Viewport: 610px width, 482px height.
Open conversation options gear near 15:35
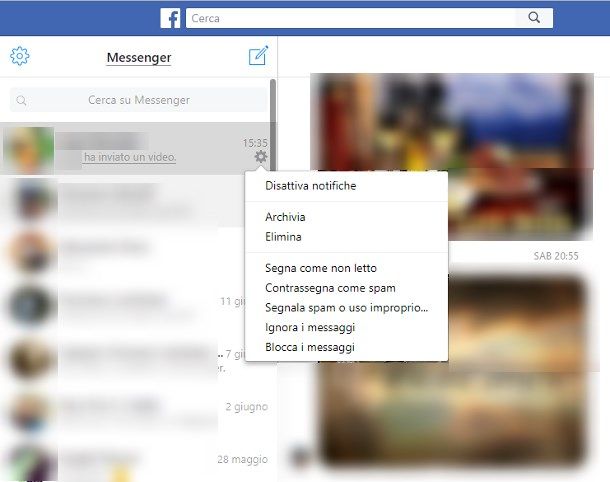pos(261,157)
